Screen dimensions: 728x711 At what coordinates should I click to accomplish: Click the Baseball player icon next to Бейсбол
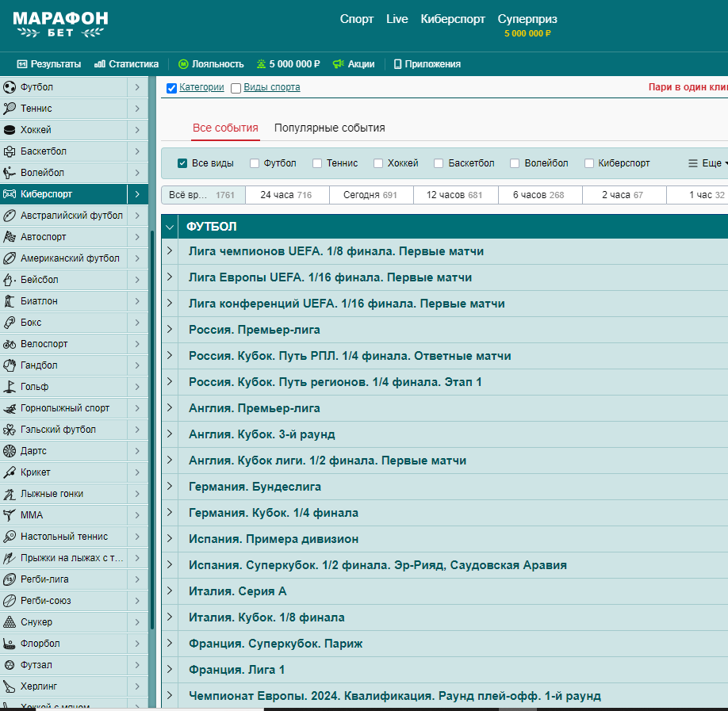(x=10, y=279)
